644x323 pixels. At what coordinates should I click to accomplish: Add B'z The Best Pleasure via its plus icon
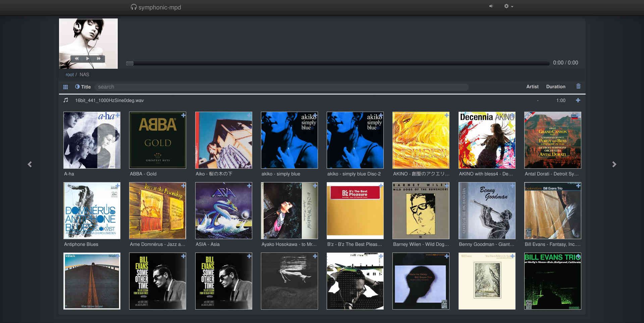click(381, 186)
